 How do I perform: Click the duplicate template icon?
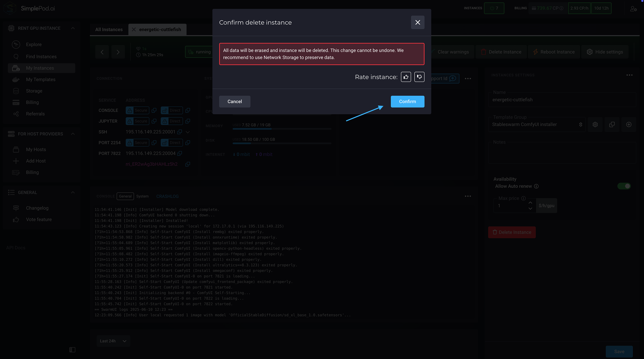tap(612, 125)
